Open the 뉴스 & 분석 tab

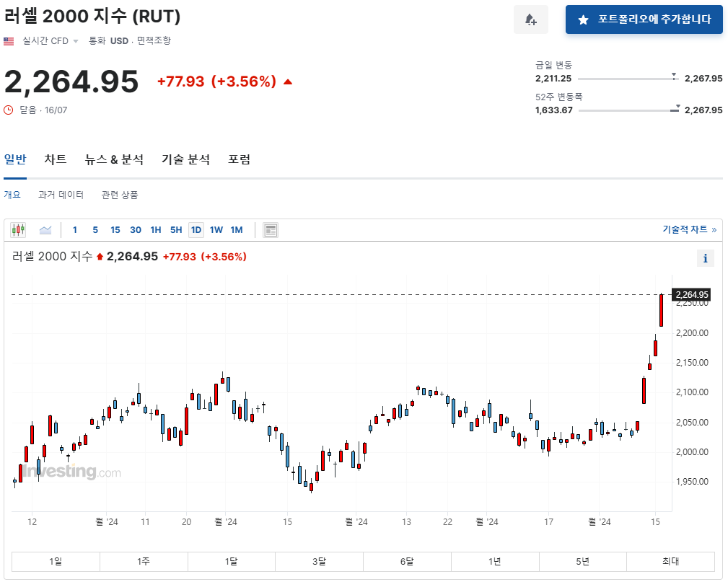[x=114, y=159]
